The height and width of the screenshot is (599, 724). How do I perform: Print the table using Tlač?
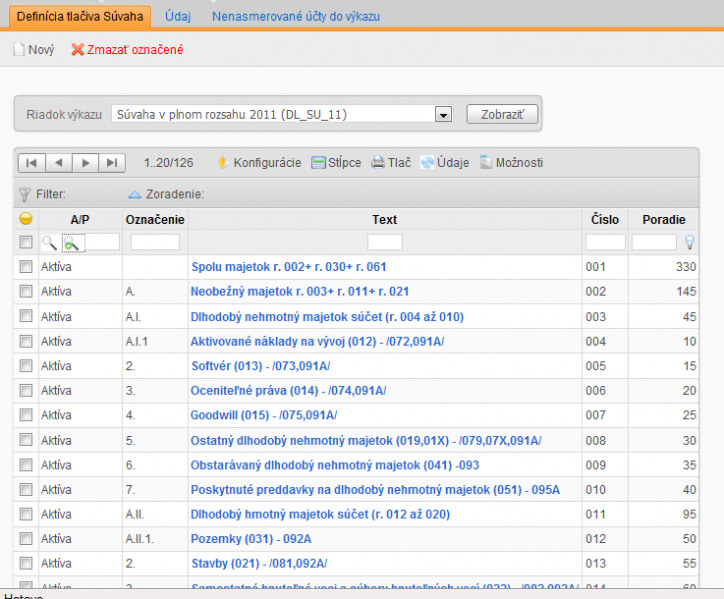[391, 163]
